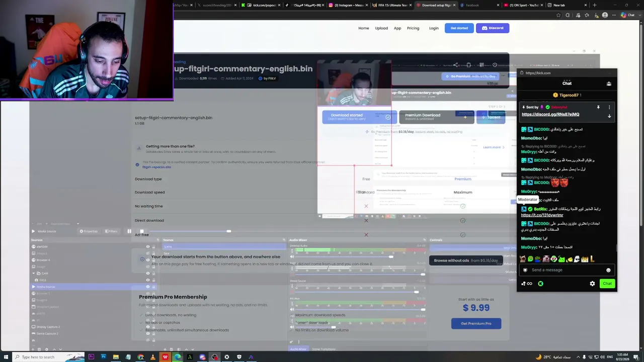The width and height of the screenshot is (644, 362).
Task: Open Pricing in the site navigation
Action: pyautogui.click(x=413, y=28)
